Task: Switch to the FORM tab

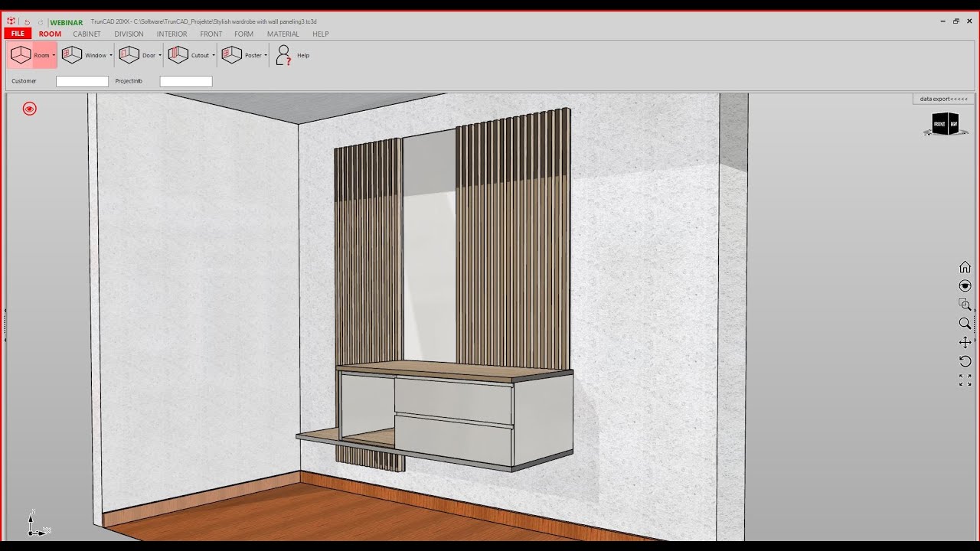Action: point(243,34)
